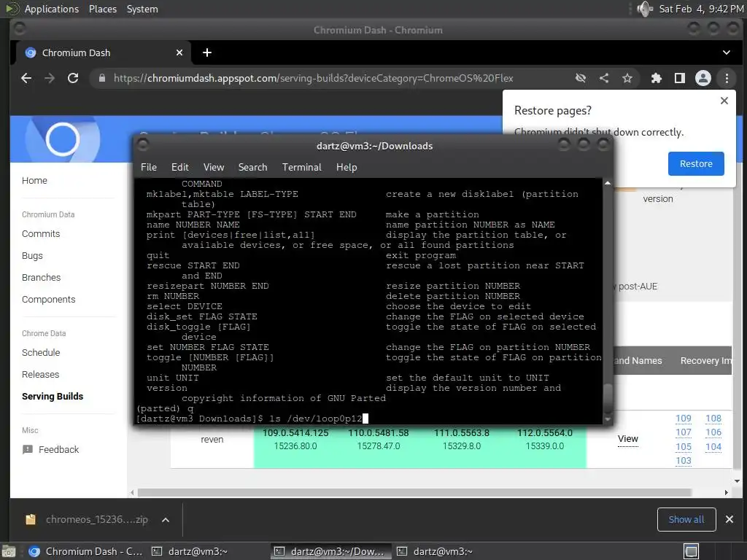Open a new browser tab
The width and height of the screenshot is (747, 560).
pyautogui.click(x=206, y=52)
